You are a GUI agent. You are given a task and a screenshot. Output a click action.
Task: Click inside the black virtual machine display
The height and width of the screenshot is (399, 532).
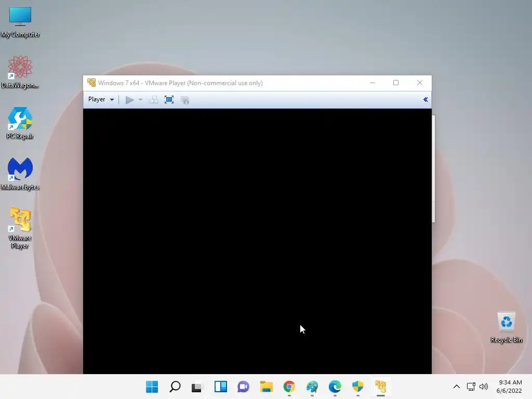coord(257,241)
